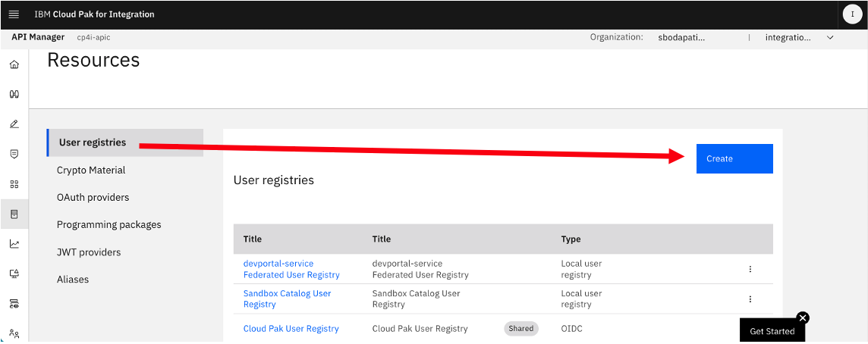This screenshot has width=868, height=344.
Task: Click the first Title column header
Action: tap(253, 239)
